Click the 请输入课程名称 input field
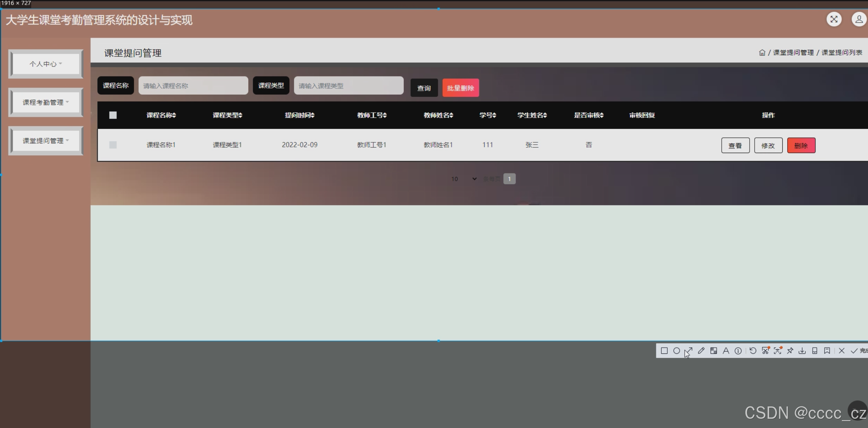The width and height of the screenshot is (868, 428). [193, 86]
